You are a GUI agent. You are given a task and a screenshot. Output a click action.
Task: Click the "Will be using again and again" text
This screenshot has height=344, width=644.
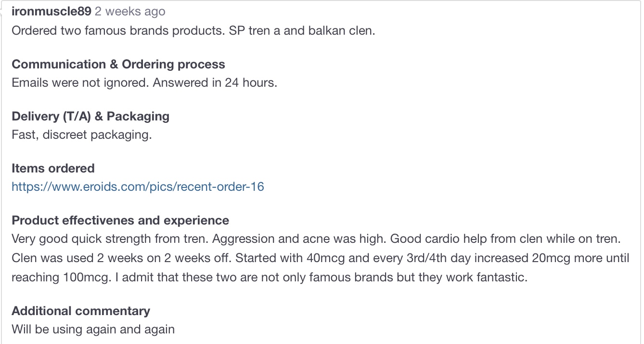click(x=93, y=330)
